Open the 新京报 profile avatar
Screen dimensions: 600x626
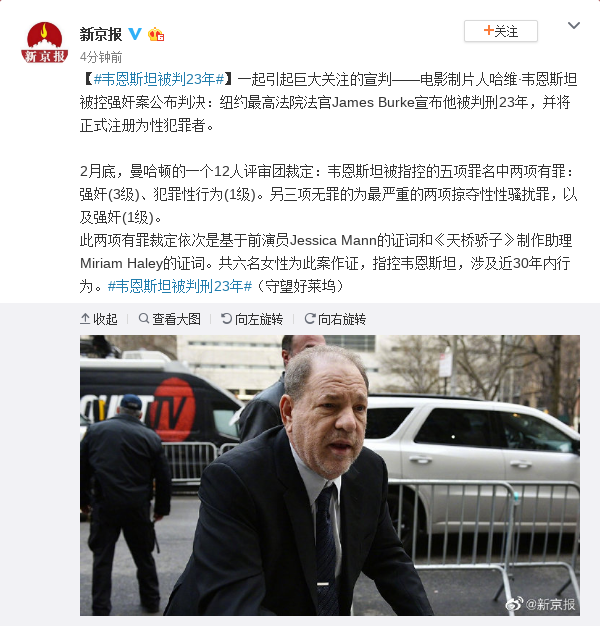(44, 42)
